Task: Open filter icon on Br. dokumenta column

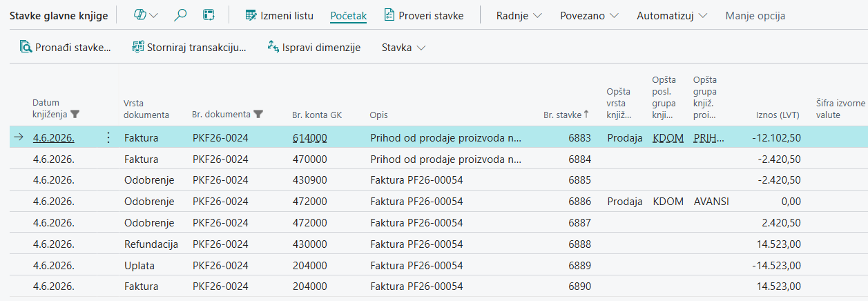Action: 258,115
